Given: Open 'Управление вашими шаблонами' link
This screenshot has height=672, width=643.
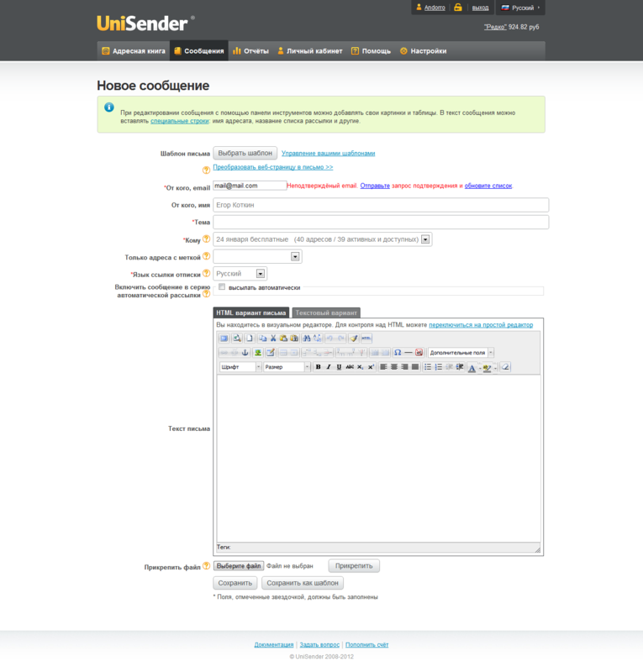Looking at the screenshot, I should (328, 153).
